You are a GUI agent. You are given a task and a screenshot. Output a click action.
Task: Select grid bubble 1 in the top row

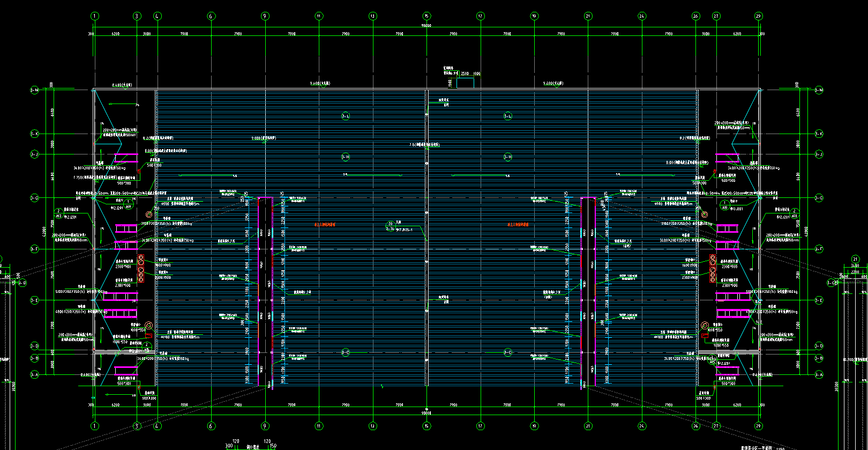click(95, 16)
